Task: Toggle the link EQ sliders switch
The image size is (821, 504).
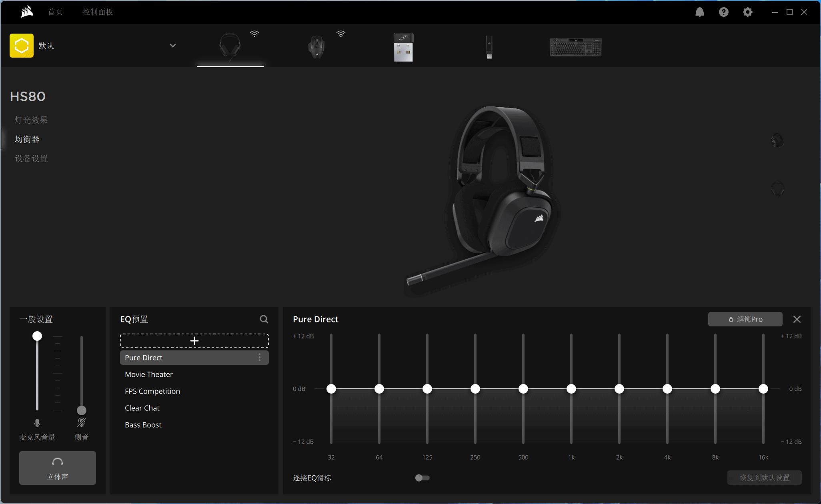Action: [x=422, y=478]
